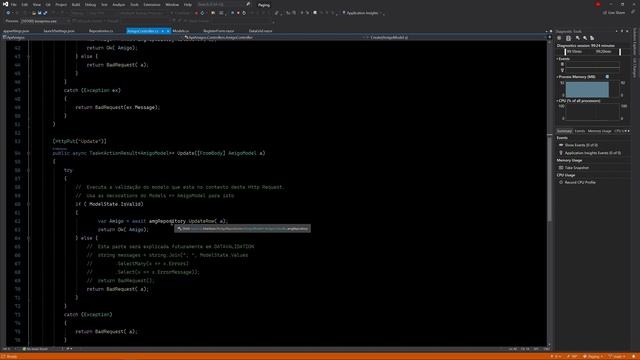The image size is (640, 360).
Task: Select the Events tab in Diagnostic Tools
Action: (x=580, y=131)
